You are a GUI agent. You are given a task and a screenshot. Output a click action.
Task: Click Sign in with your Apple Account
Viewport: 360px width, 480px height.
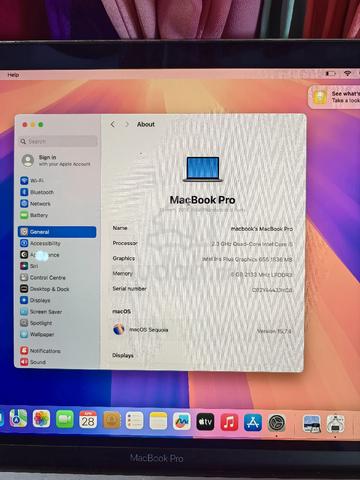[x=57, y=160]
